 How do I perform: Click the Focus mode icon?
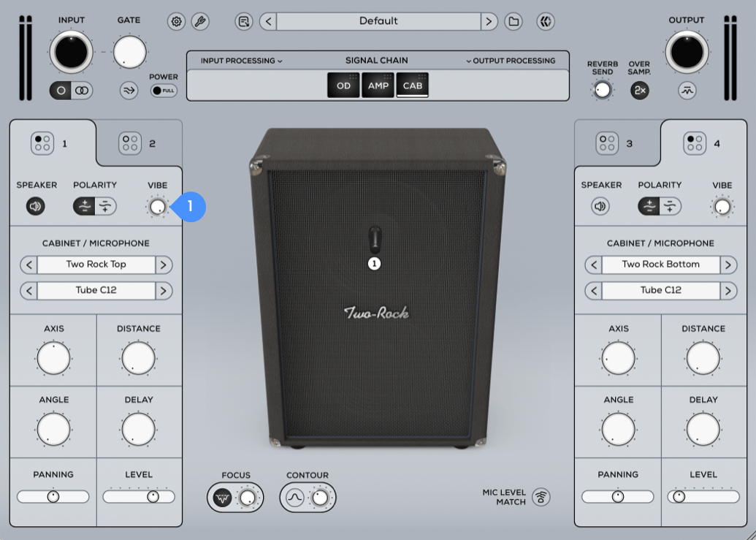pyautogui.click(x=222, y=498)
